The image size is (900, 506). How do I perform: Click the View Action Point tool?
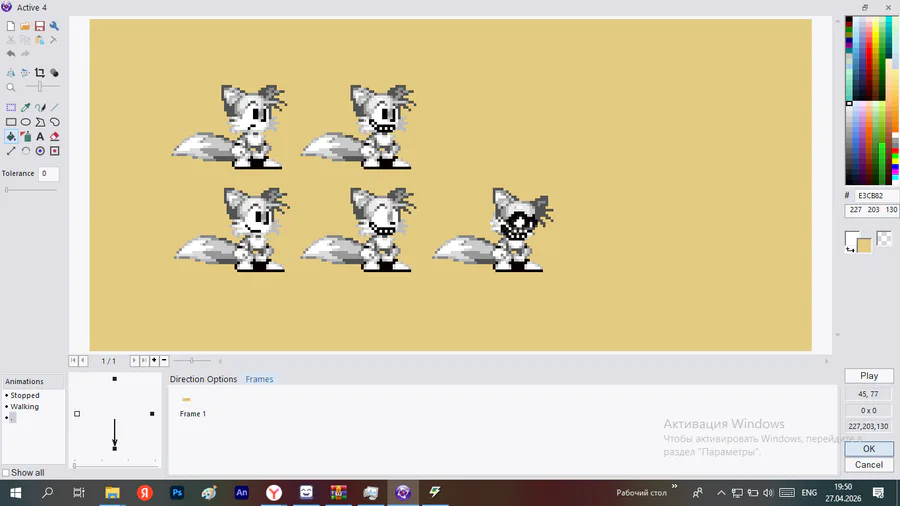tap(55, 151)
